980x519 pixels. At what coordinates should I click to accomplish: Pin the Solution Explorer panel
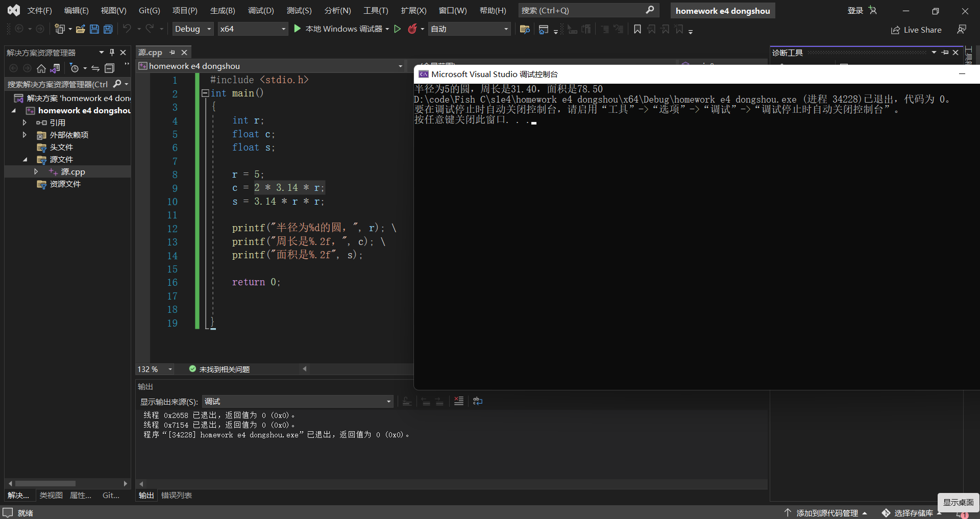click(112, 53)
